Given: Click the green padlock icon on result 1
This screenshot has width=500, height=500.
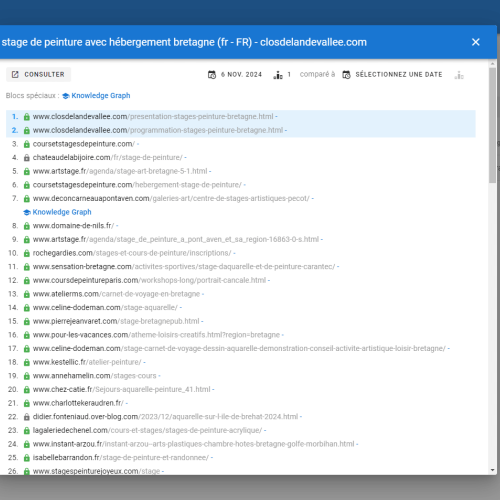Looking at the screenshot, I should point(27,117).
